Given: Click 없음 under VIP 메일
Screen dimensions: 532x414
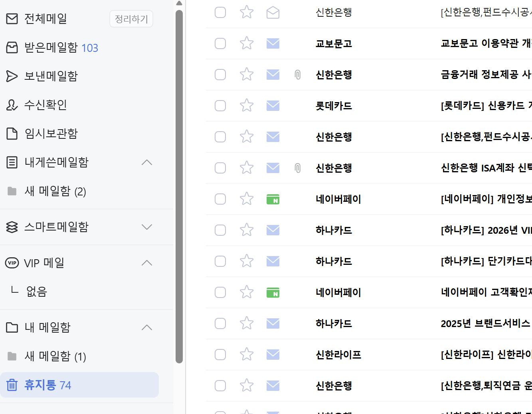Looking at the screenshot, I should pos(36,292).
